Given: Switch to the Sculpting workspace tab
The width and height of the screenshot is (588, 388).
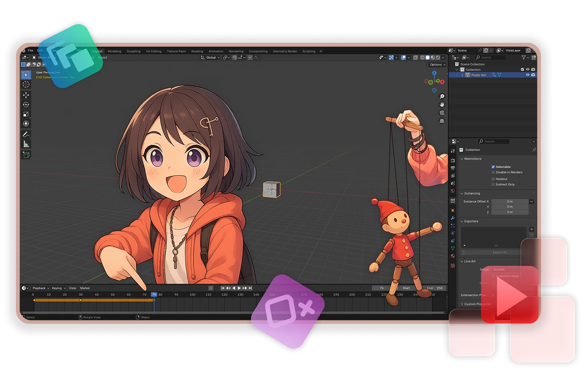Looking at the screenshot, I should point(134,51).
